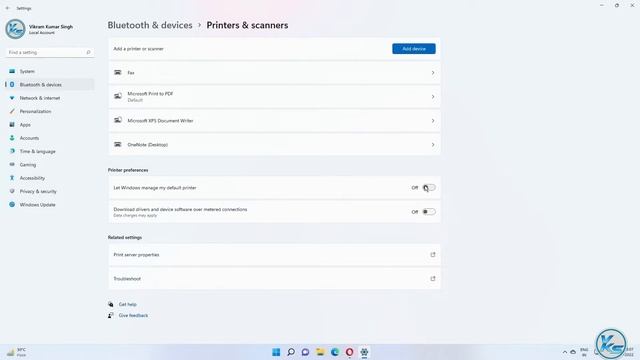
Task: Click the Fax printer icon
Action: [x=118, y=73]
